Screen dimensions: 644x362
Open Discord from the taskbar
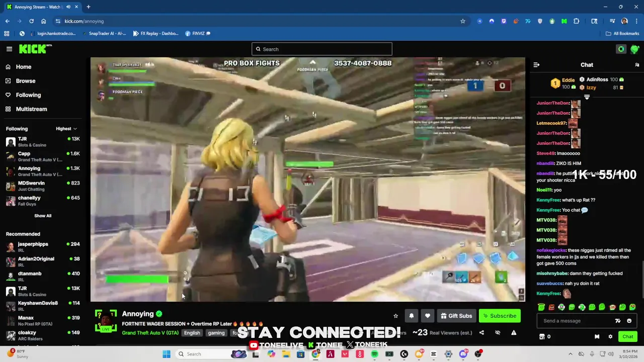[x=463, y=354]
